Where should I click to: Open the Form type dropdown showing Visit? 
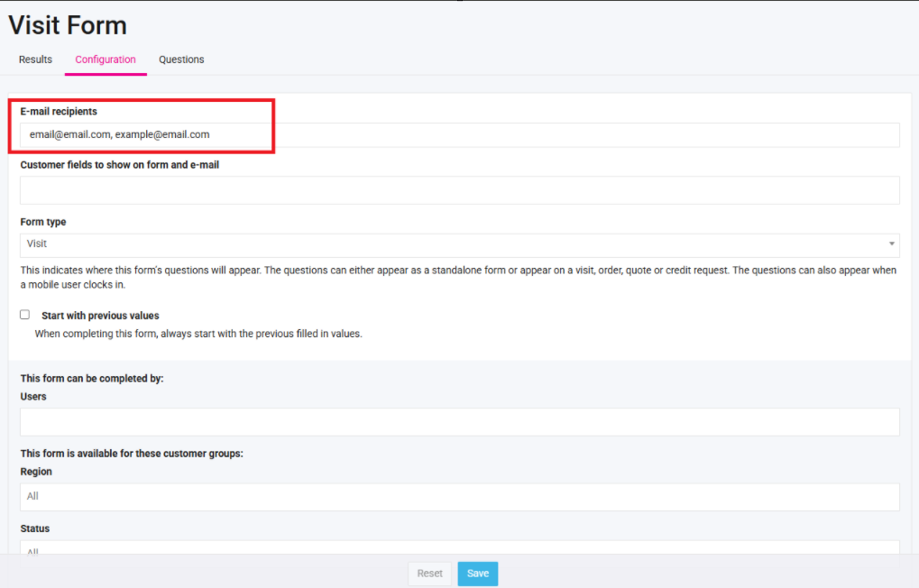click(x=451, y=244)
